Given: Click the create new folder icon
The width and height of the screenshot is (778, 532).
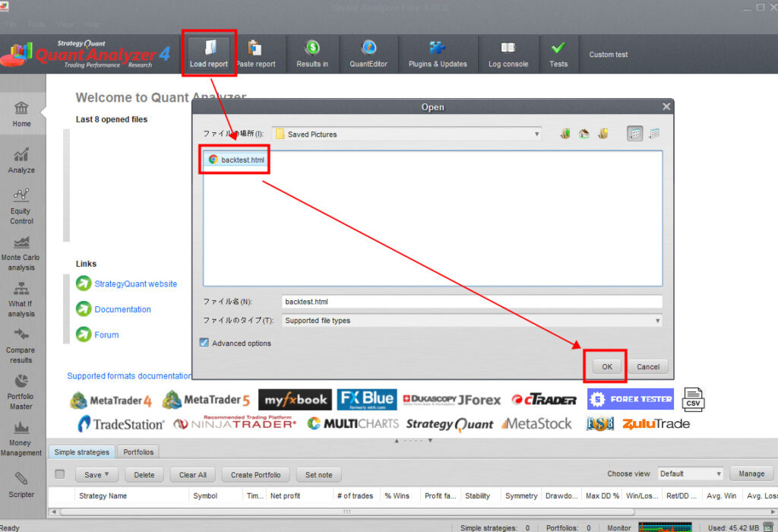Looking at the screenshot, I should pyautogui.click(x=602, y=134).
